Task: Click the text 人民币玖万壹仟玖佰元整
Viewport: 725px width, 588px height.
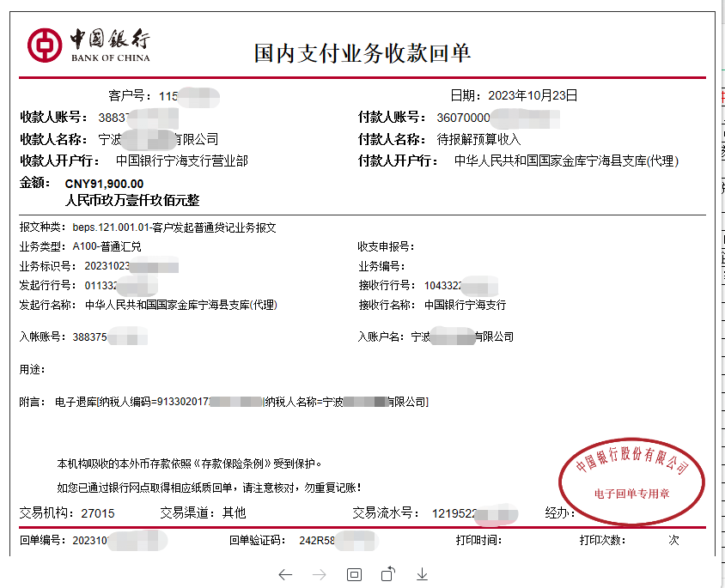Action: pyautogui.click(x=132, y=201)
